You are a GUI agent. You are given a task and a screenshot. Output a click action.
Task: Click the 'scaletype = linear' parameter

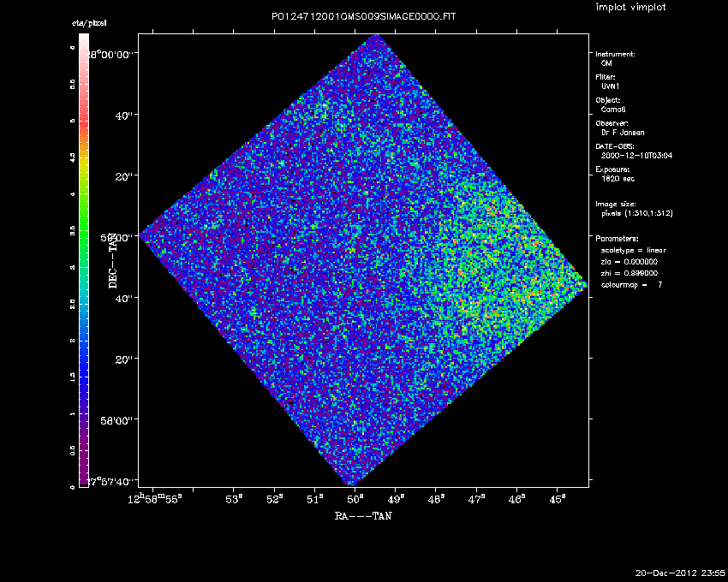633,250
